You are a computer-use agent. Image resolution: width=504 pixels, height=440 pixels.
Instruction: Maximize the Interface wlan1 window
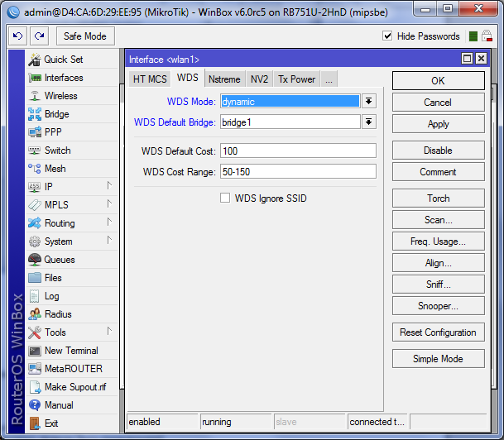coord(467,59)
